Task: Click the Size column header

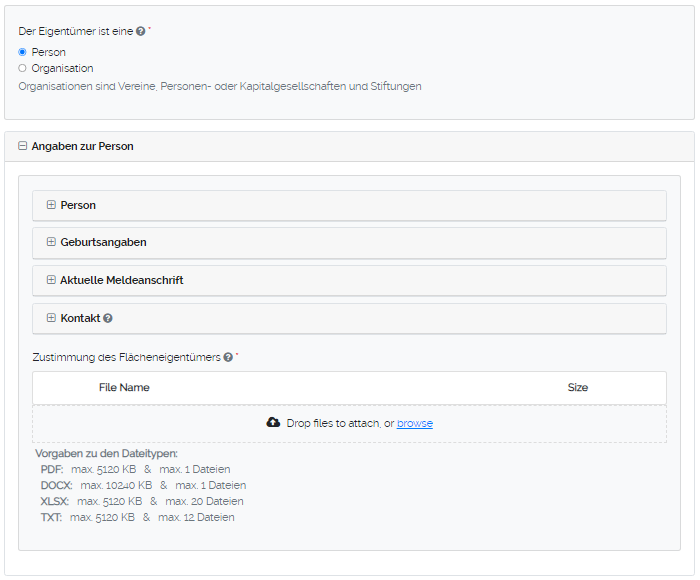Action: (x=578, y=387)
